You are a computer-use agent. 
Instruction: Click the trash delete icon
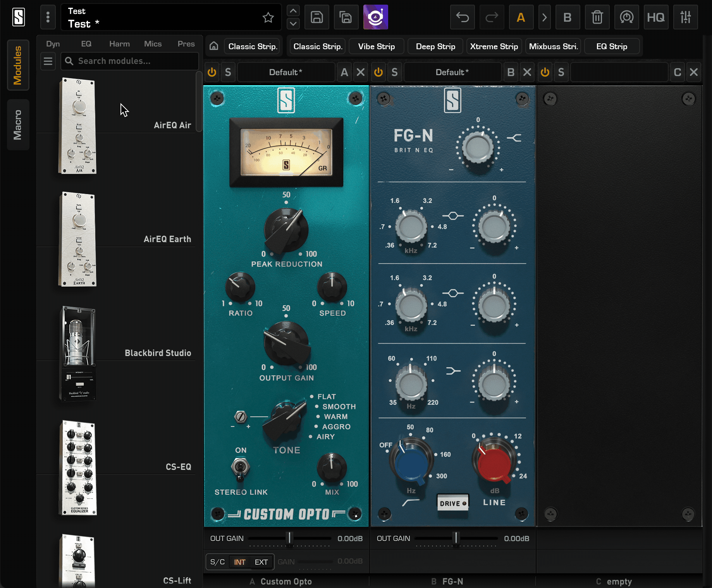597,17
